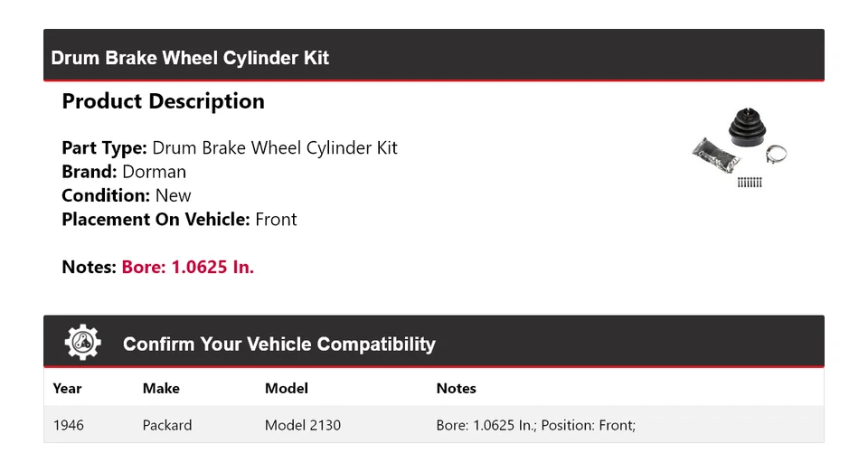Click the Part Type label
868x472 pixels.
click(104, 148)
